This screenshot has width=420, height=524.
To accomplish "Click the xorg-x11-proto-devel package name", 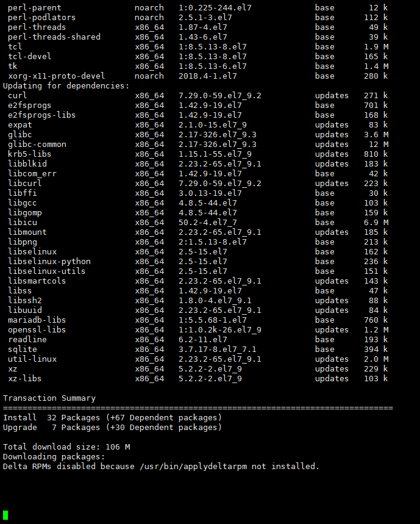I will tap(57, 76).
